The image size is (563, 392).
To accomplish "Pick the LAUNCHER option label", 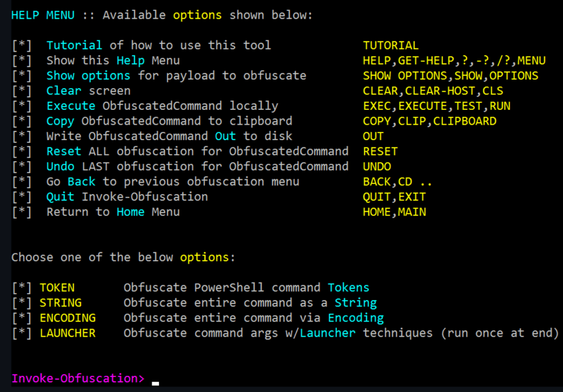I will click(x=67, y=333).
